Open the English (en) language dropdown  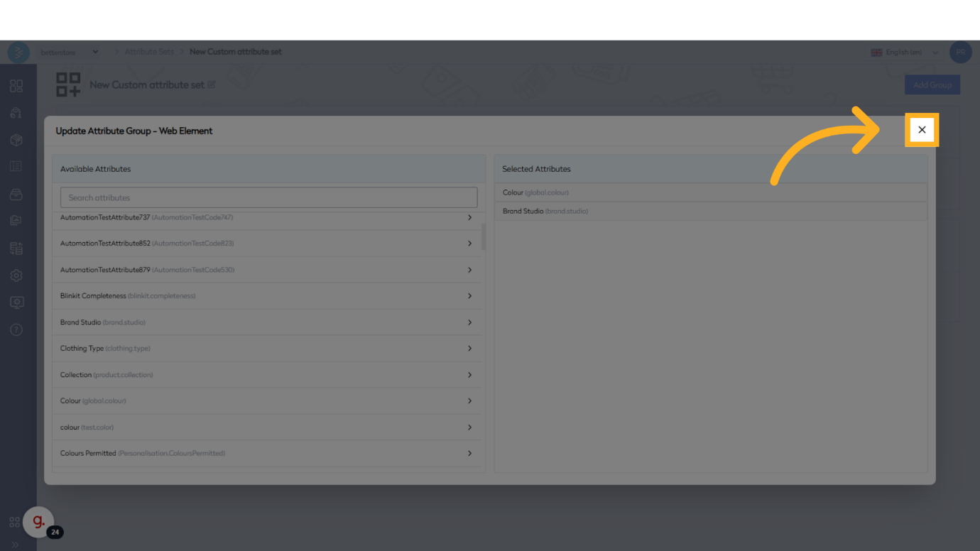pyautogui.click(x=905, y=52)
